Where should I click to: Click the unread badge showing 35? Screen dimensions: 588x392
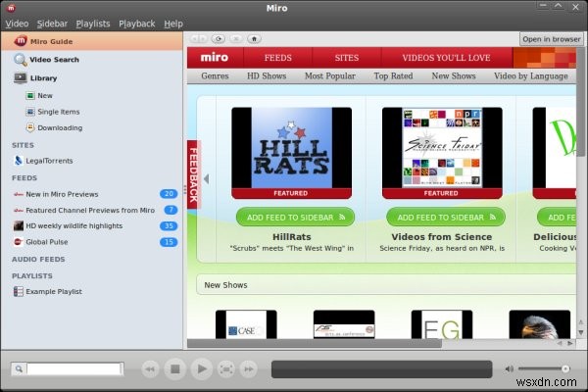point(169,225)
